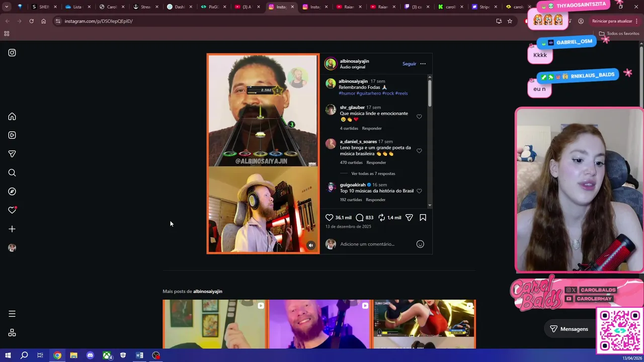The width and height of the screenshot is (644, 362).
Task: Open bearded man purple thumbnail post
Action: (319, 324)
